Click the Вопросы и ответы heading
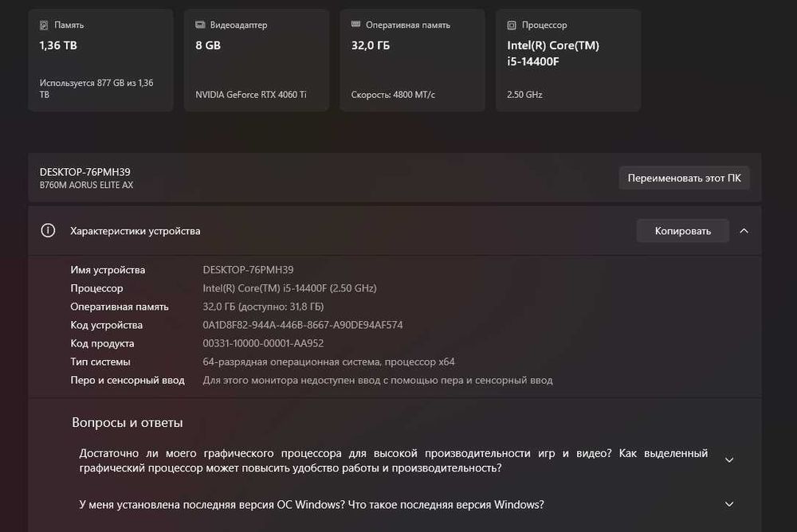This screenshot has height=532, width=797. (x=127, y=422)
